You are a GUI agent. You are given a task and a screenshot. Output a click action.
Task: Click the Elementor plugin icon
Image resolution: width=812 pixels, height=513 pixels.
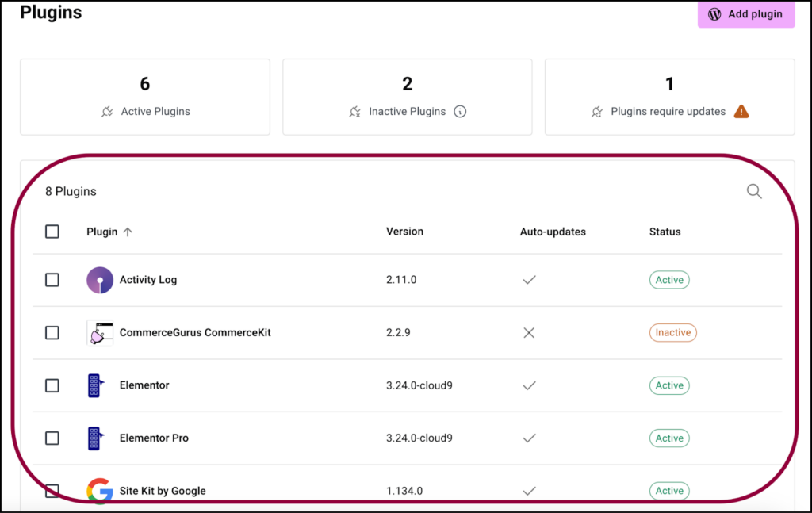96,385
